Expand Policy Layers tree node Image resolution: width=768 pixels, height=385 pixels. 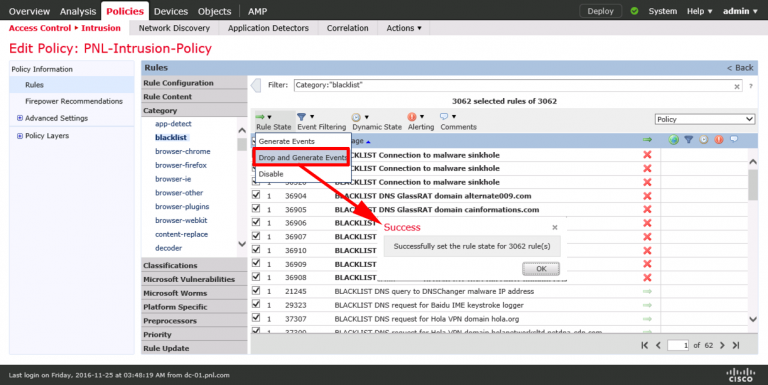pyautogui.click(x=20, y=136)
